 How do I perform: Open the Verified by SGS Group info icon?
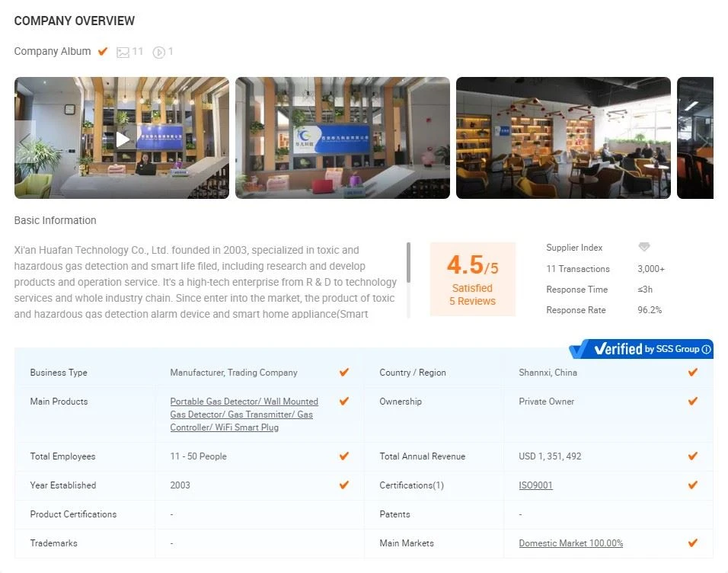(706, 349)
